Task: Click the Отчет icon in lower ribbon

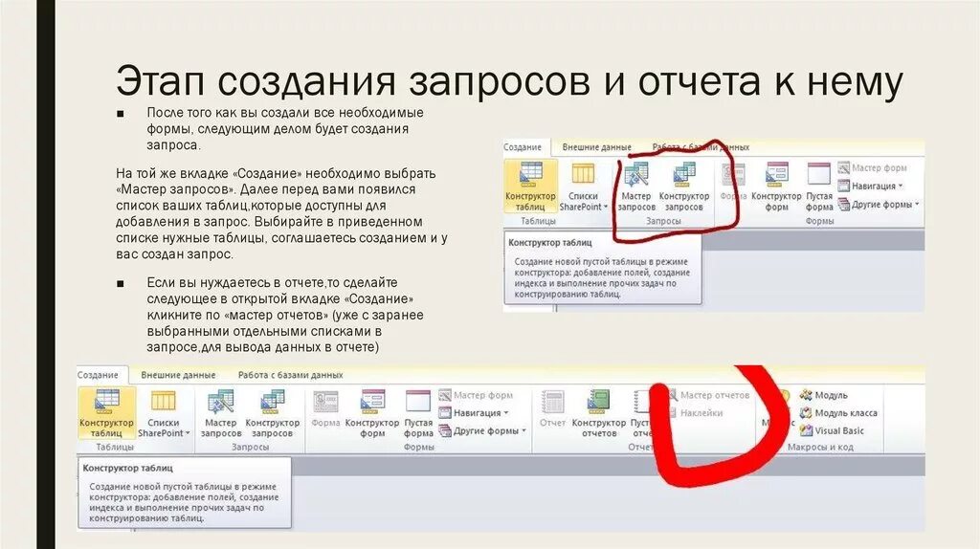Action: (x=552, y=410)
